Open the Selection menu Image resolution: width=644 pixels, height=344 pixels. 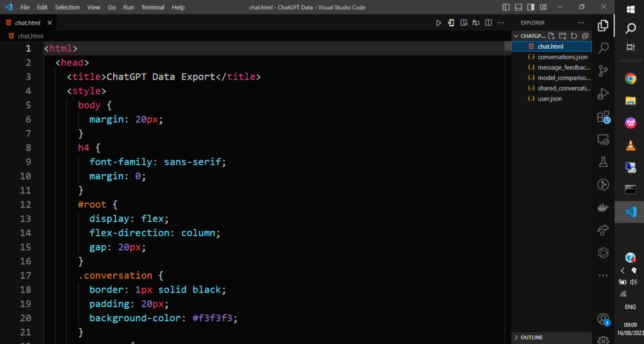(x=67, y=8)
